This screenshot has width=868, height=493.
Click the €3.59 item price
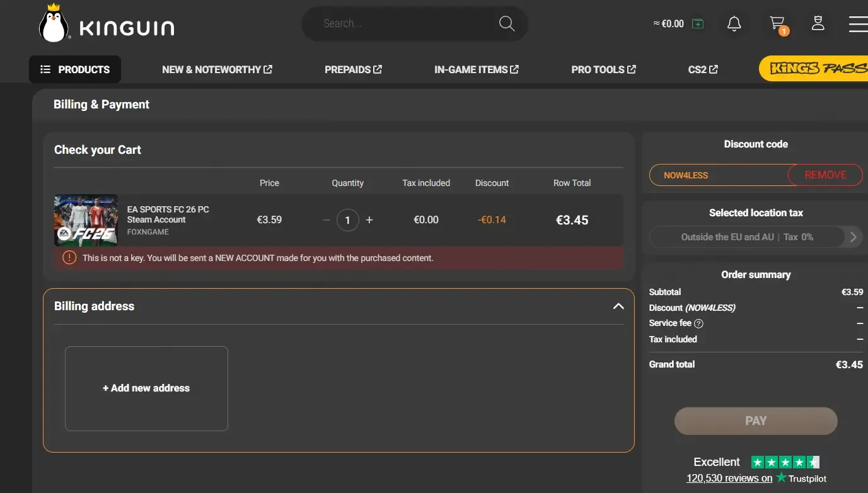coord(269,220)
